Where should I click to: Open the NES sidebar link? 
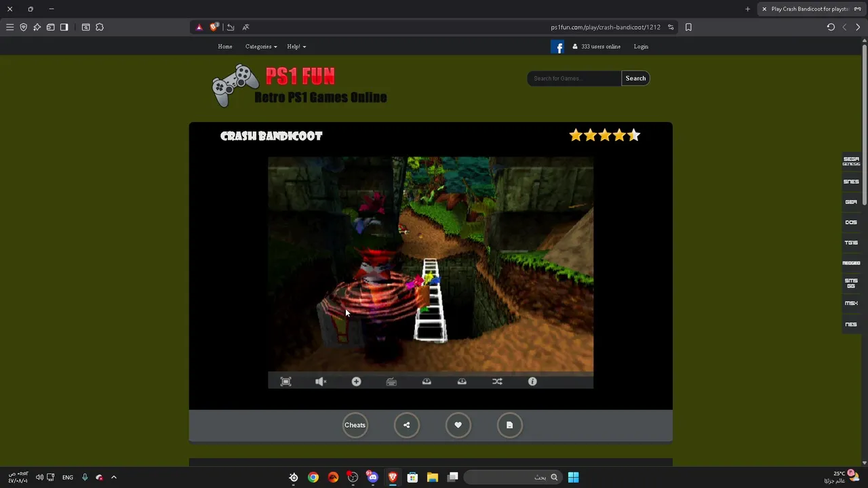pos(851,325)
